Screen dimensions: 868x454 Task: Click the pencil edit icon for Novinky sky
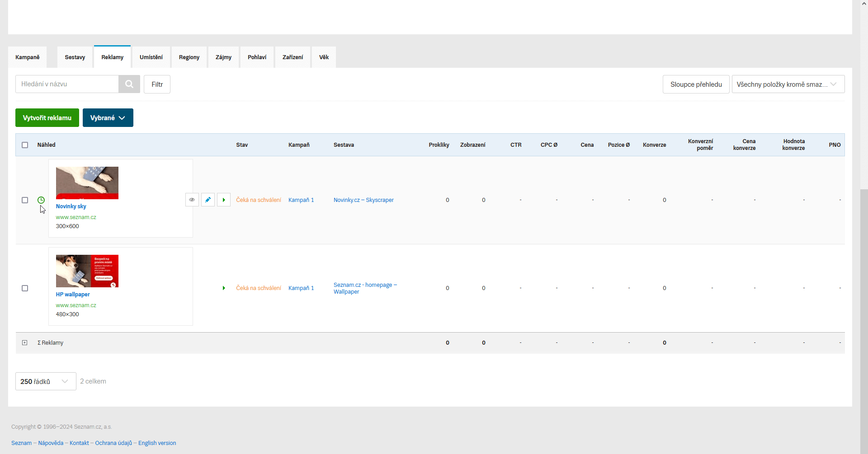tap(208, 200)
